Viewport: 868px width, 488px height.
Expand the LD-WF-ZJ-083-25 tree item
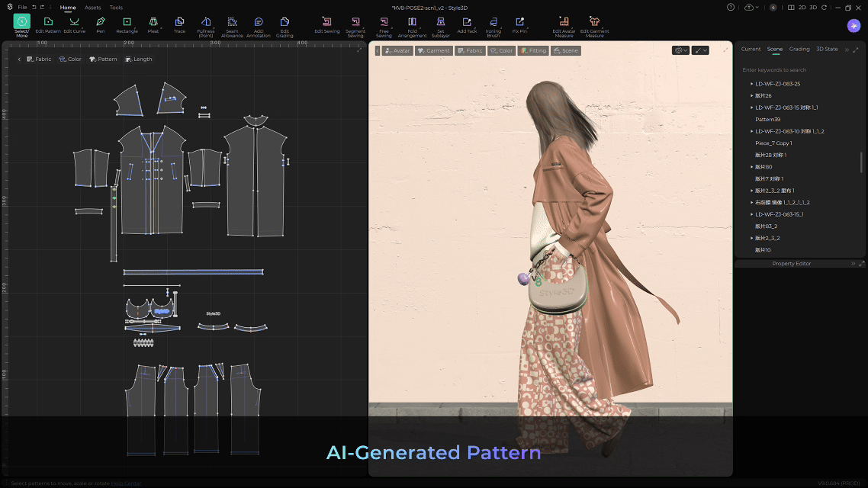point(751,84)
